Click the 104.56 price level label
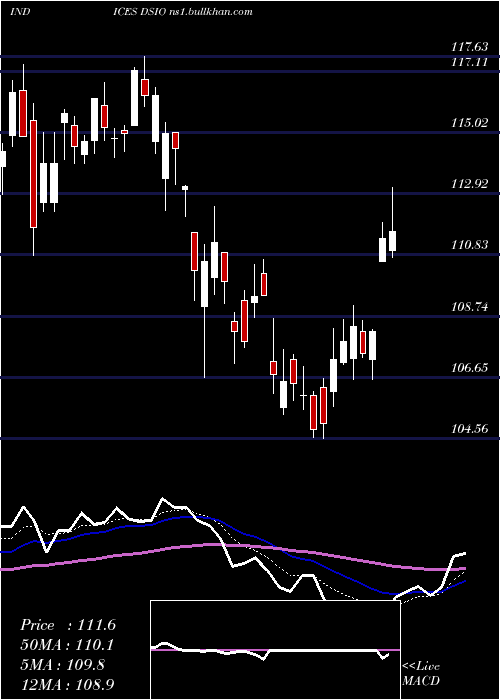 (468, 429)
